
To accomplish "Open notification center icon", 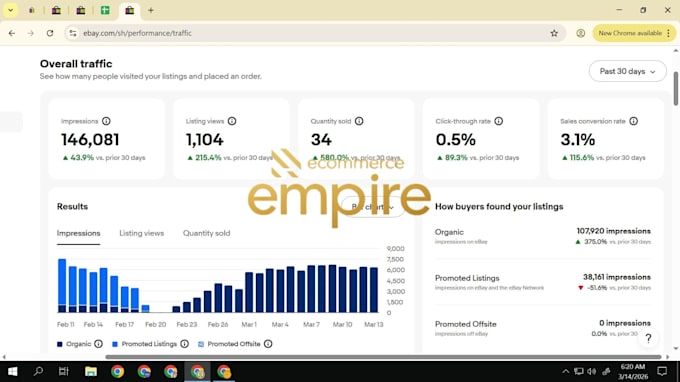I will pos(662,372).
